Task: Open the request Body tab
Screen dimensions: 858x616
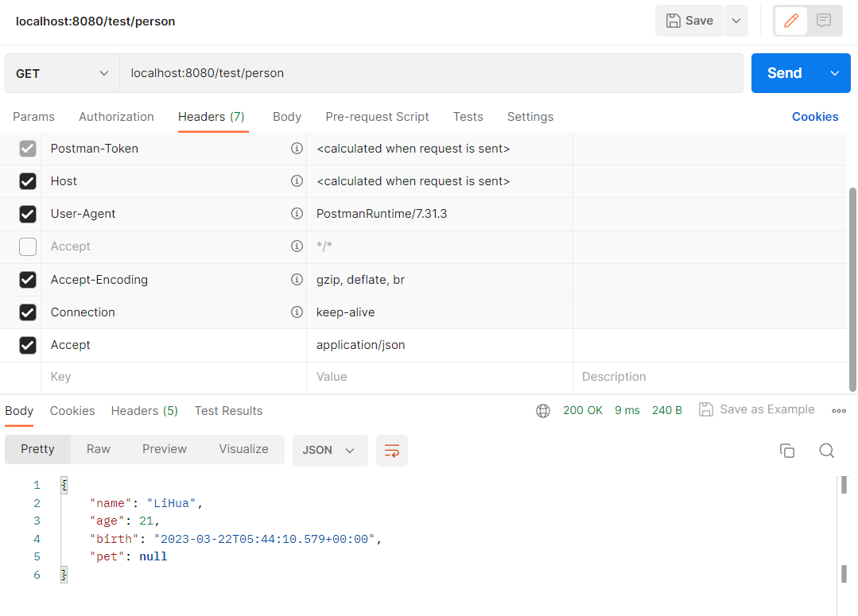Action: tap(287, 117)
